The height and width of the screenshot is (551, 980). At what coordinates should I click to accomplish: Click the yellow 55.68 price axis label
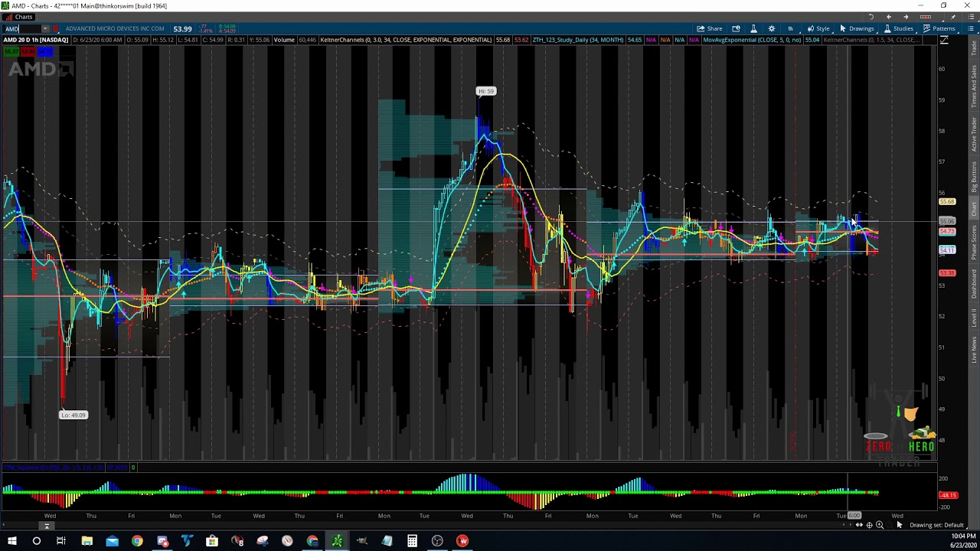click(947, 202)
